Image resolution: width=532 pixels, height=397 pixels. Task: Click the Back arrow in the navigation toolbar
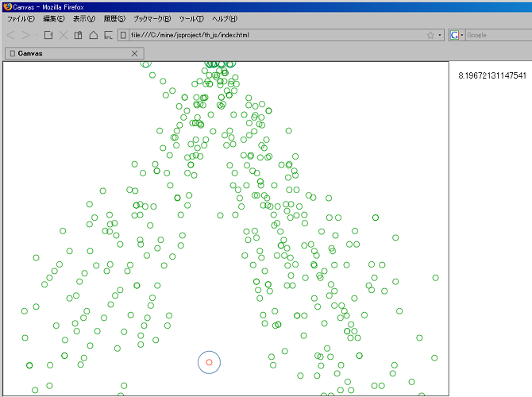11,35
